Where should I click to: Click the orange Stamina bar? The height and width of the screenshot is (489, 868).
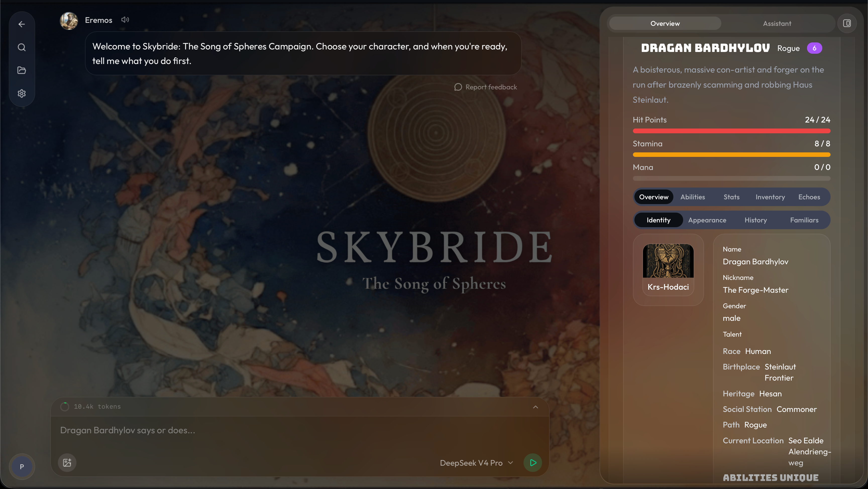pos(731,155)
